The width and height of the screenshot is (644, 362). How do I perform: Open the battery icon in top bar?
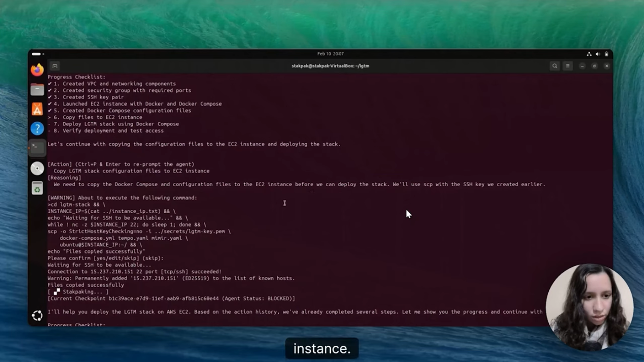(x=606, y=54)
